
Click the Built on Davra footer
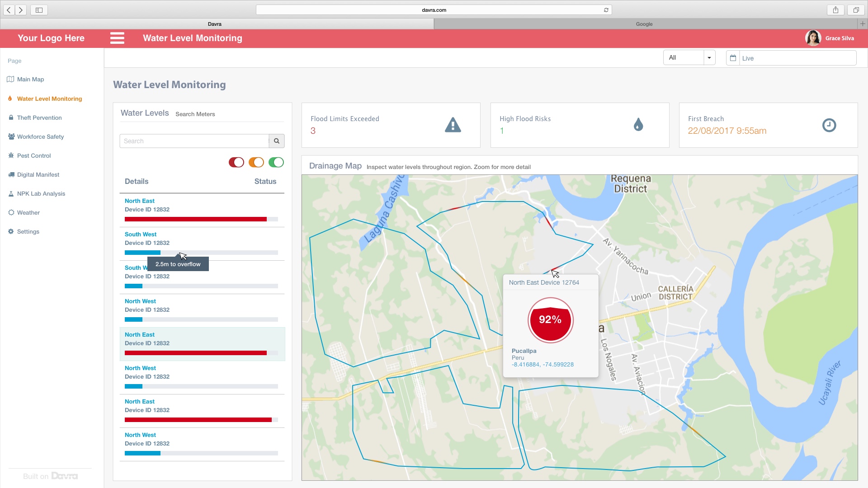[x=50, y=476]
